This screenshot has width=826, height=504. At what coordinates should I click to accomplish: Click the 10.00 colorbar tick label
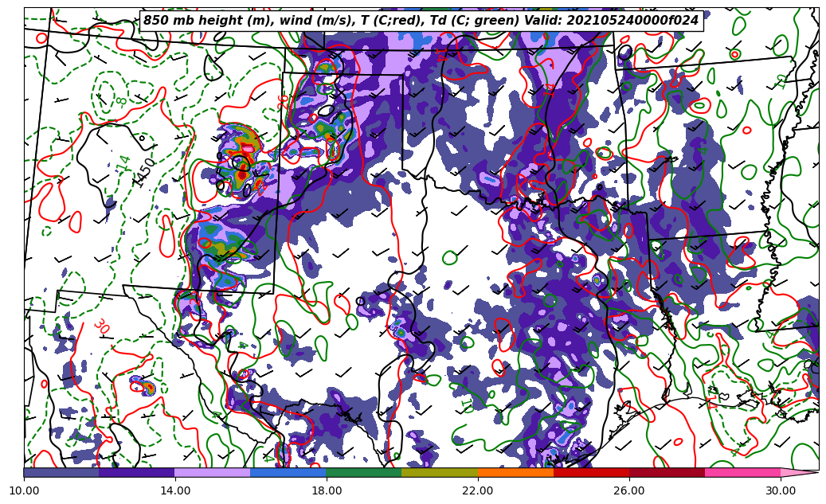24,490
